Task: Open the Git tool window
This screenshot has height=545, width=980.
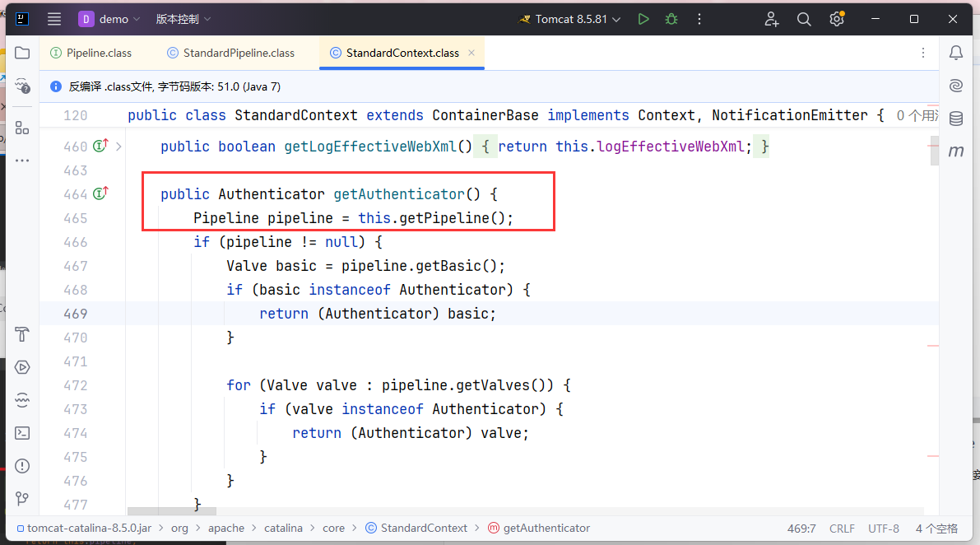Action: [x=22, y=499]
